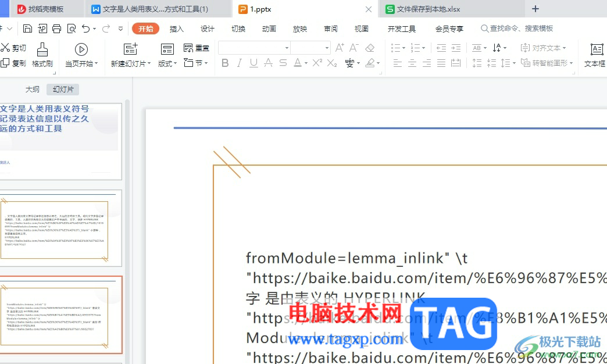Open font name combo box

pos(254,48)
